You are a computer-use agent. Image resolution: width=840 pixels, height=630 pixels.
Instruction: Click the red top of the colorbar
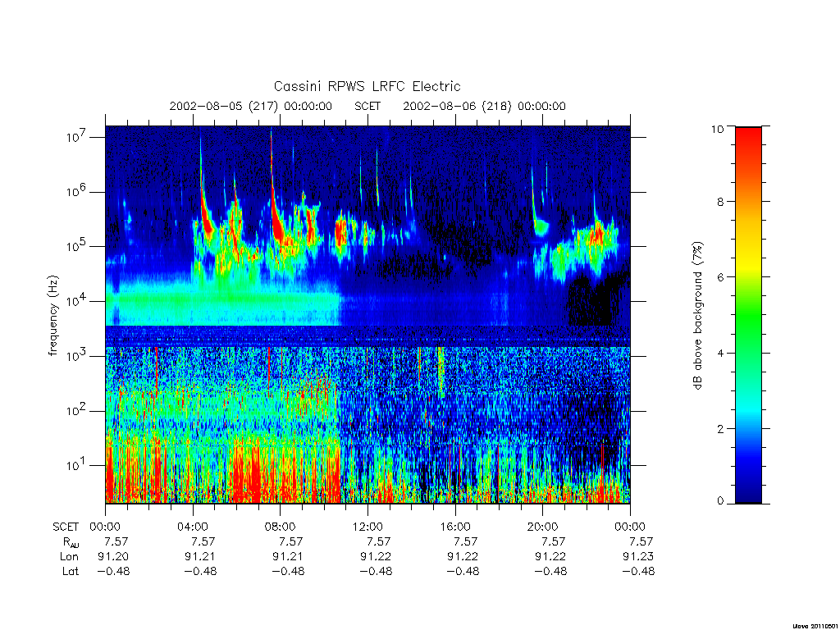click(748, 139)
